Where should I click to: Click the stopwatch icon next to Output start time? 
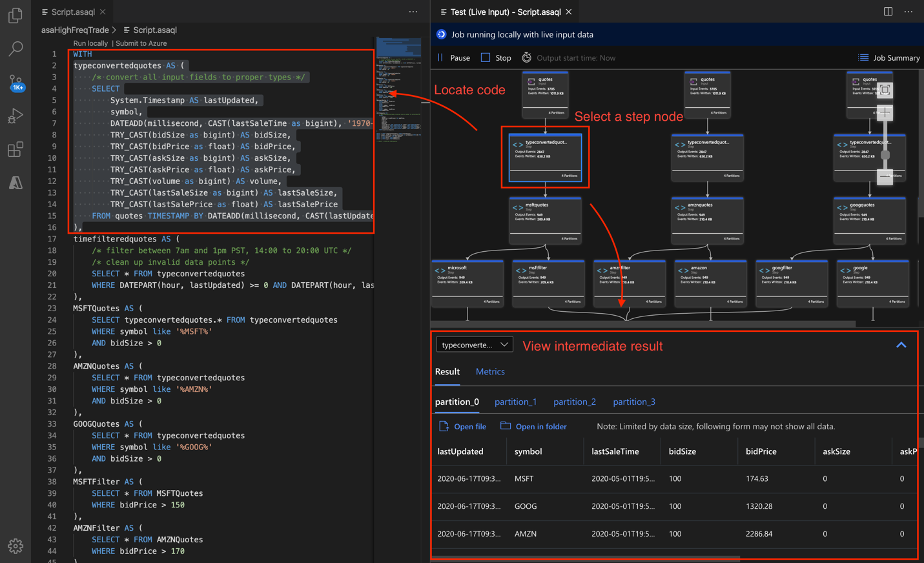click(x=526, y=57)
